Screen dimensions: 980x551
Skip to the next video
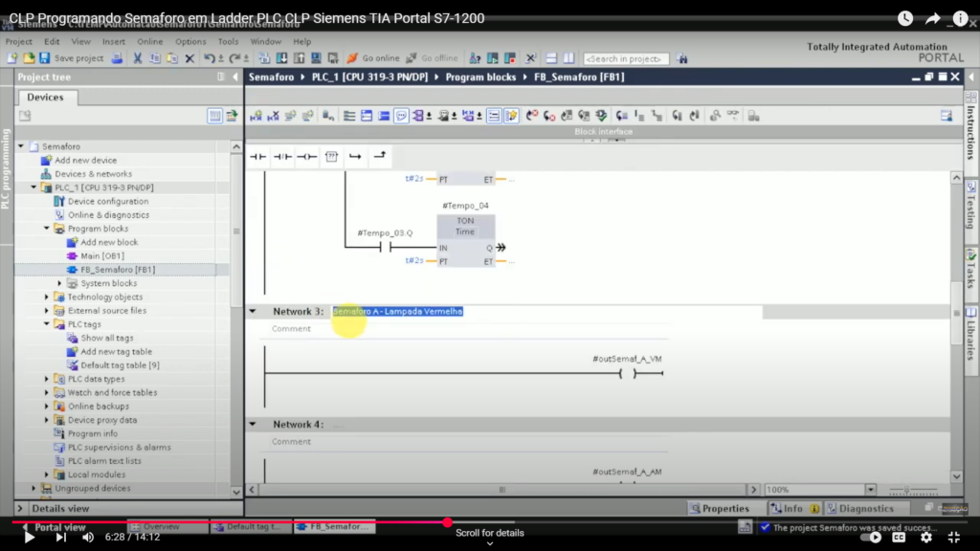[x=60, y=538]
